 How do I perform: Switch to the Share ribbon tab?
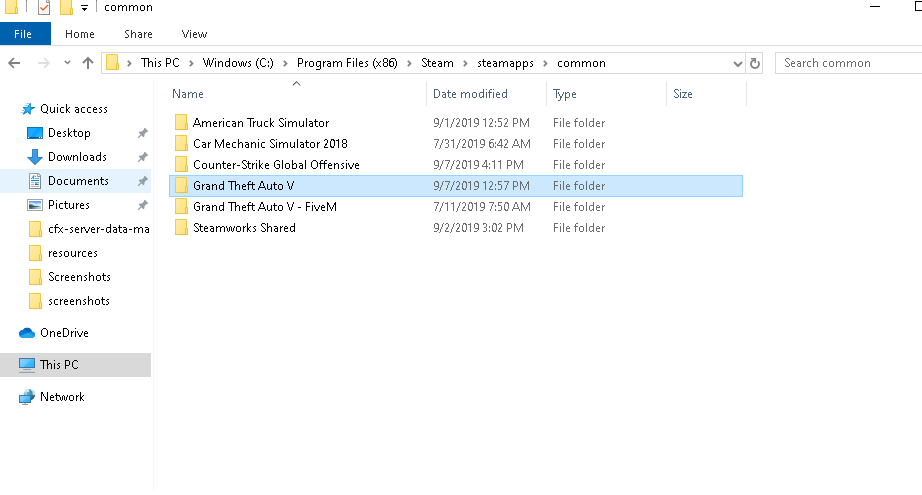(138, 34)
